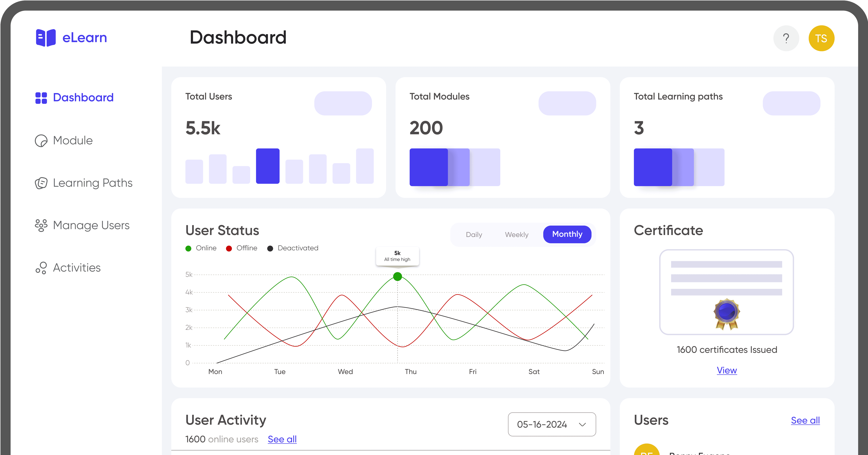
Task: Click View link under certificates issued
Action: tap(727, 370)
